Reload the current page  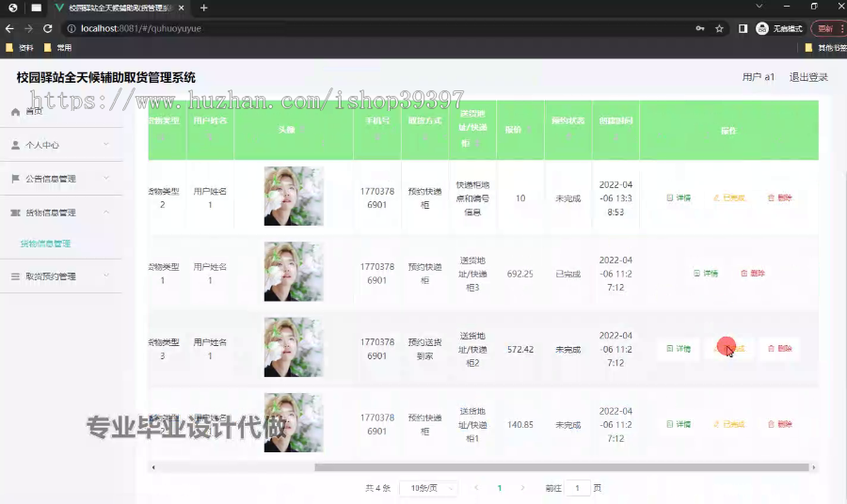[48, 28]
